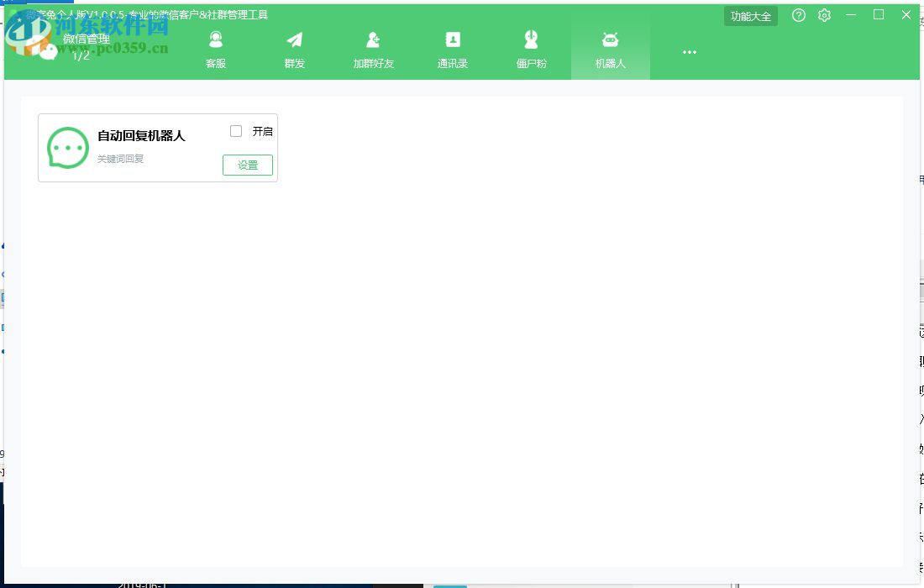This screenshot has height=588, width=924.
Task: Click the 设置 button on the auto-reply robot card
Action: [x=248, y=165]
